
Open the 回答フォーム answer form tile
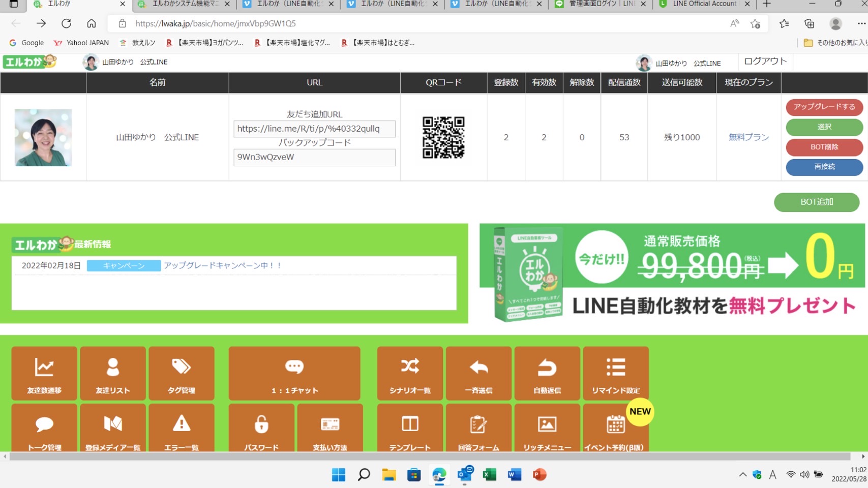point(478,428)
